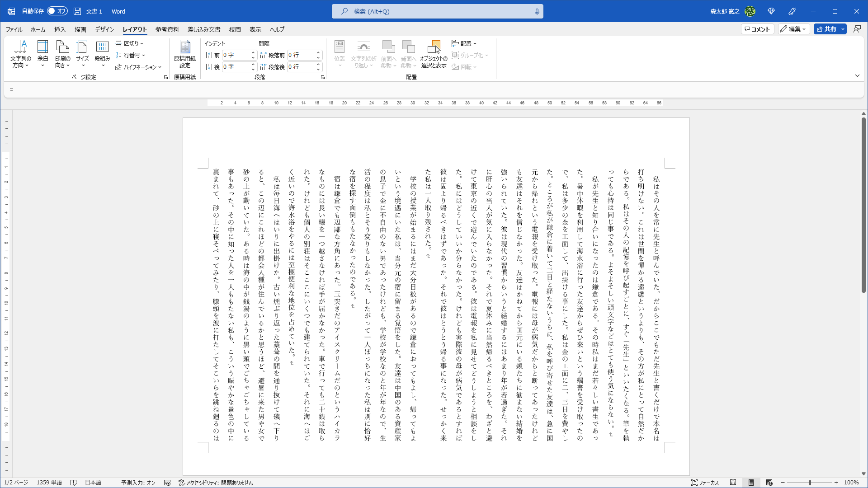868x488 pixels.
Task: Click the サイズ page size icon
Action: click(x=82, y=53)
